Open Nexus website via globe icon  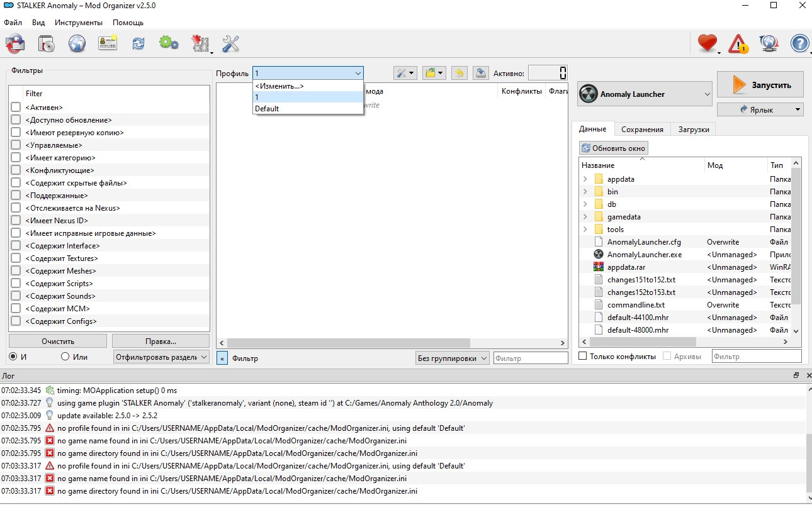click(x=77, y=43)
